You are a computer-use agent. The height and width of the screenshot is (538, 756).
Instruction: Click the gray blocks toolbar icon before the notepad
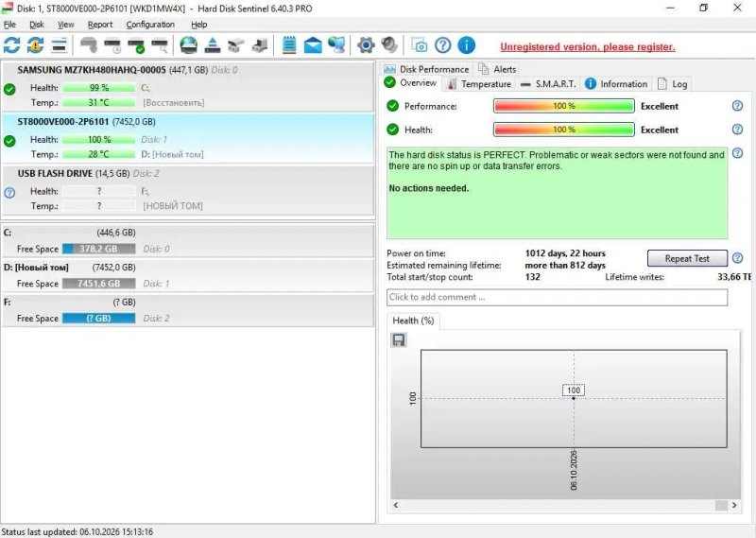click(x=259, y=45)
